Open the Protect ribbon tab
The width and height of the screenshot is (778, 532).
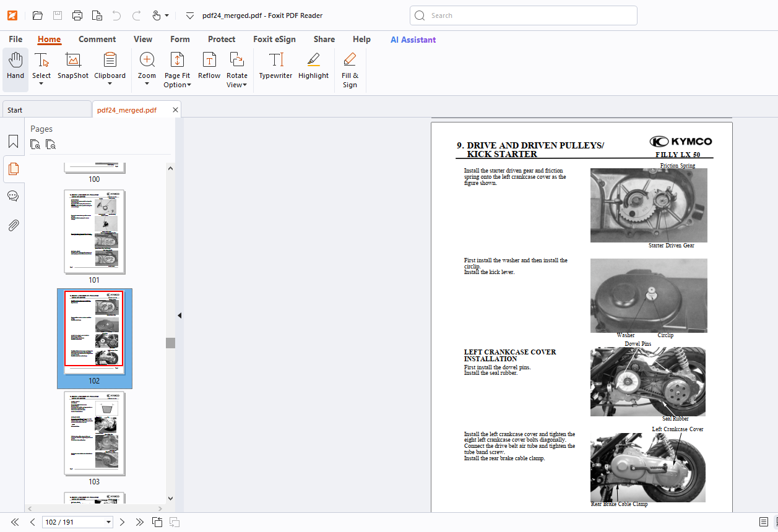pos(222,39)
